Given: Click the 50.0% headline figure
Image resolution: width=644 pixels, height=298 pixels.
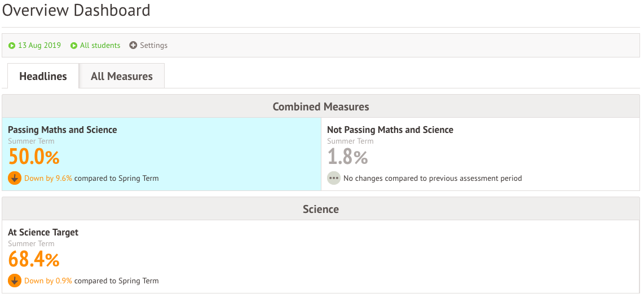Looking at the screenshot, I should pyautogui.click(x=34, y=157).
